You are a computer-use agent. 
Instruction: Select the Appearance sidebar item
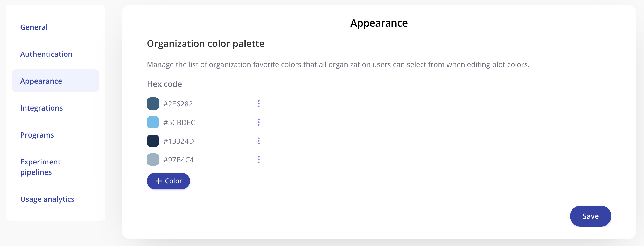tap(41, 81)
